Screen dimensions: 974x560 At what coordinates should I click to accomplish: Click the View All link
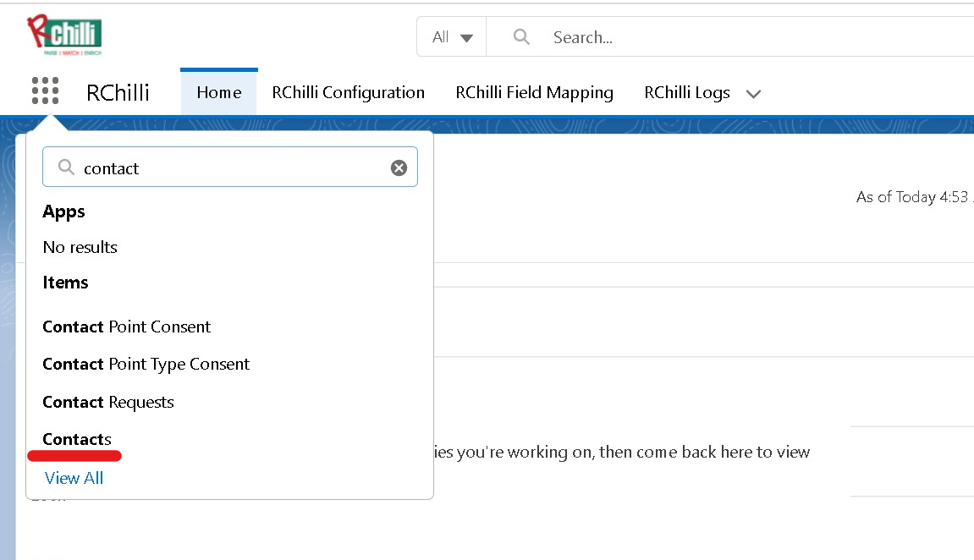(x=74, y=478)
